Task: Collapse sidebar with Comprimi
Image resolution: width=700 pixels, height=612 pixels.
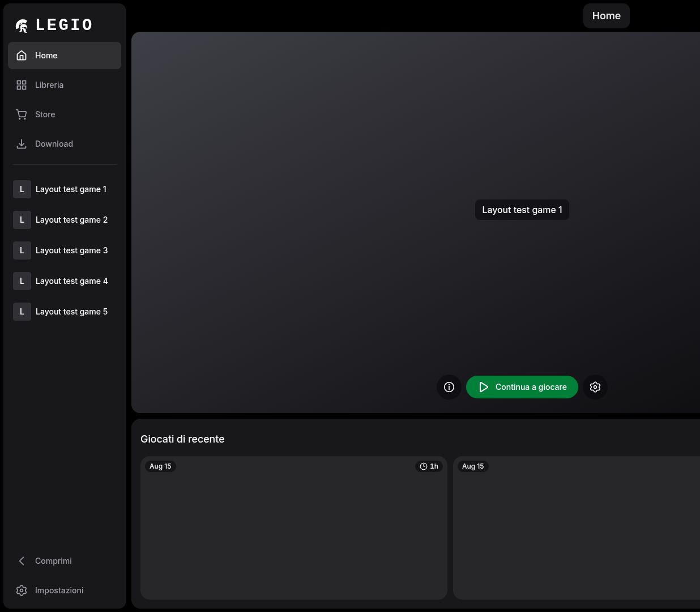Action: coord(65,561)
